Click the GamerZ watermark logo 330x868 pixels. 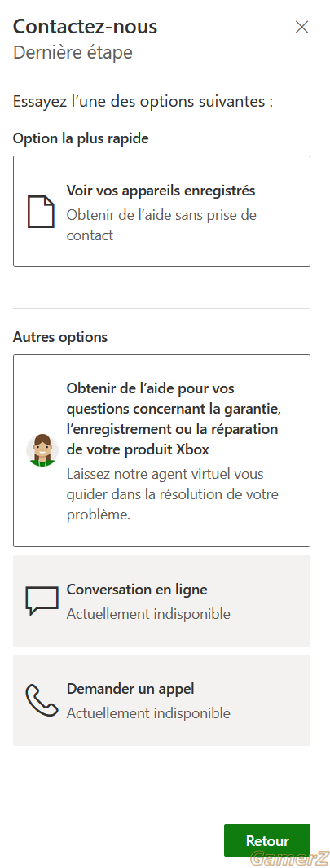coord(288,858)
